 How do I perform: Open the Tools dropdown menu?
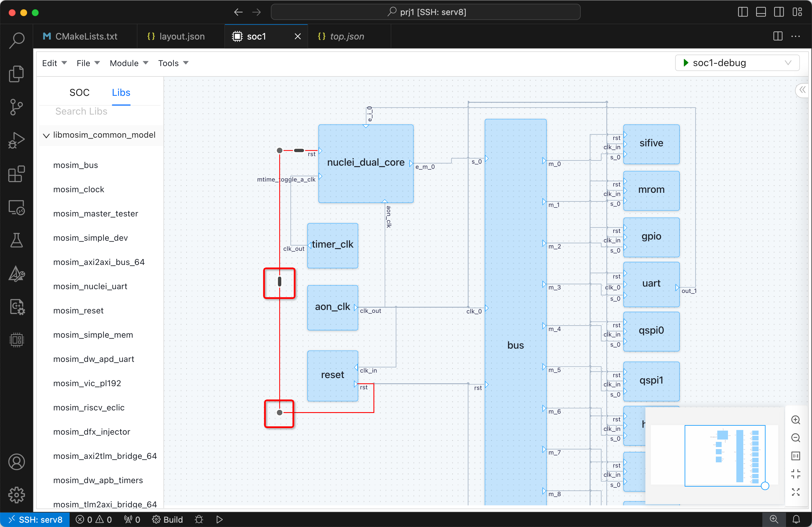tap(173, 63)
